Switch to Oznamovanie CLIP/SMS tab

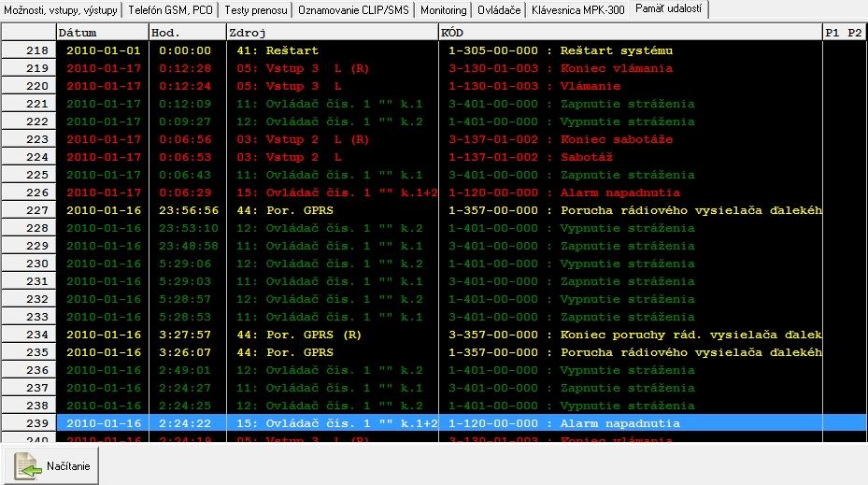pyautogui.click(x=353, y=10)
